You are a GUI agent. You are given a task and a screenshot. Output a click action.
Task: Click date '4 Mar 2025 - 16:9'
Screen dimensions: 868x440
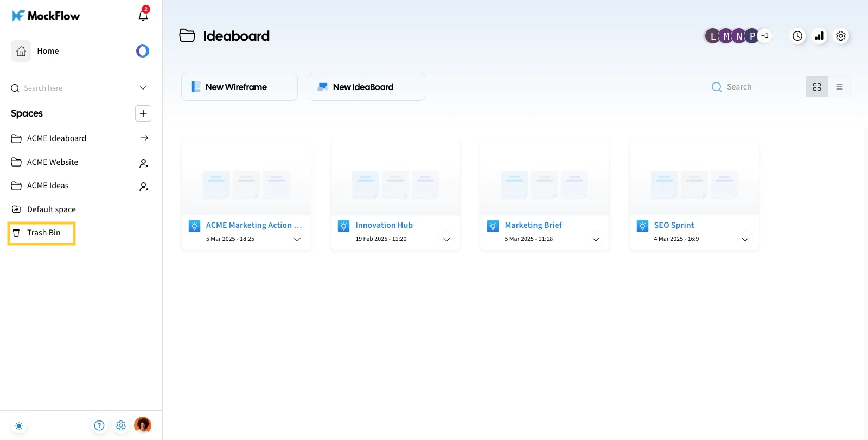pyautogui.click(x=676, y=239)
